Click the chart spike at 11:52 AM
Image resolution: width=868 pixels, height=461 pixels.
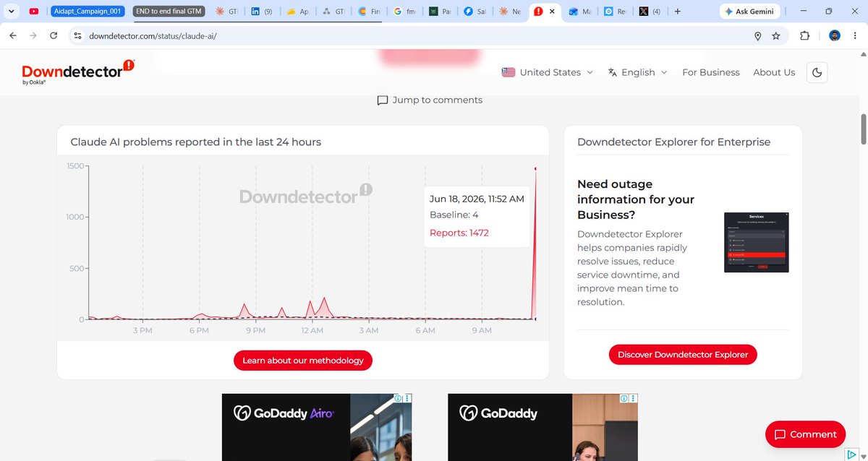click(x=535, y=169)
